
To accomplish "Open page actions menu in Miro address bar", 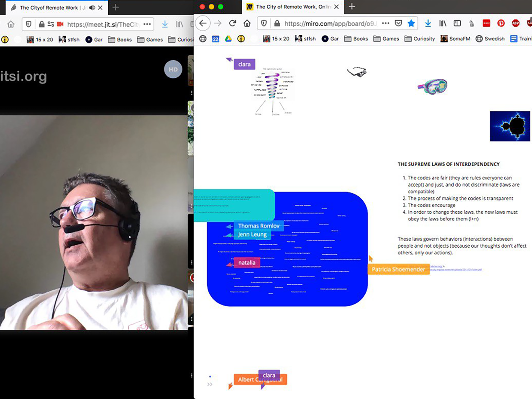I will (385, 23).
